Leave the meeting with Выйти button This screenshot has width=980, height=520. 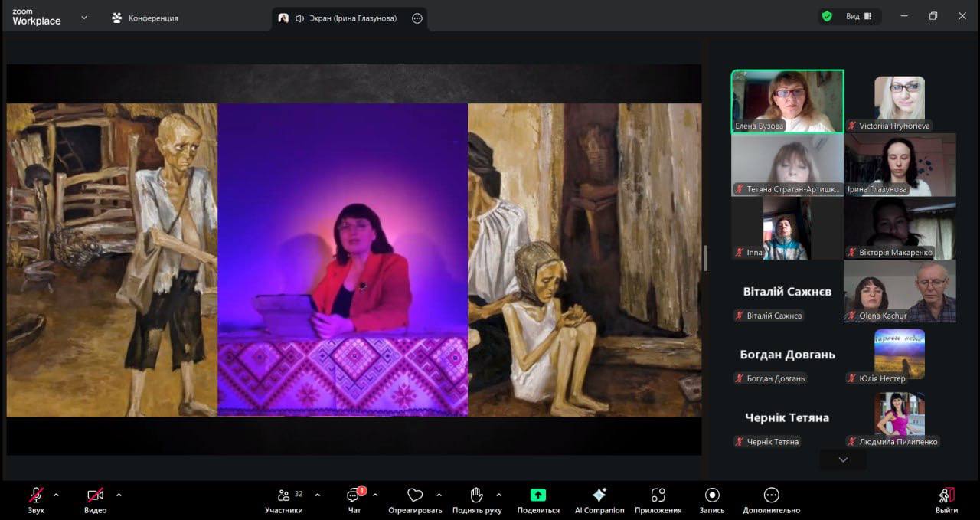[946, 499]
